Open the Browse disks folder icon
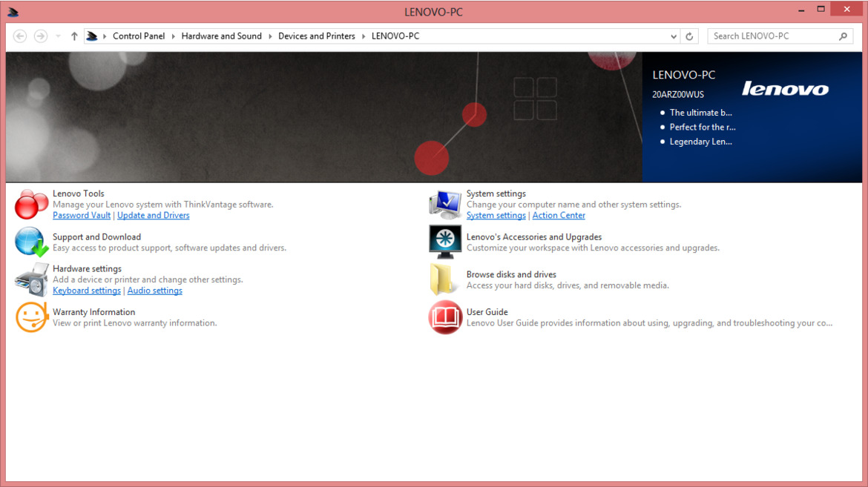Viewport: 868px width, 487px height. [x=443, y=279]
